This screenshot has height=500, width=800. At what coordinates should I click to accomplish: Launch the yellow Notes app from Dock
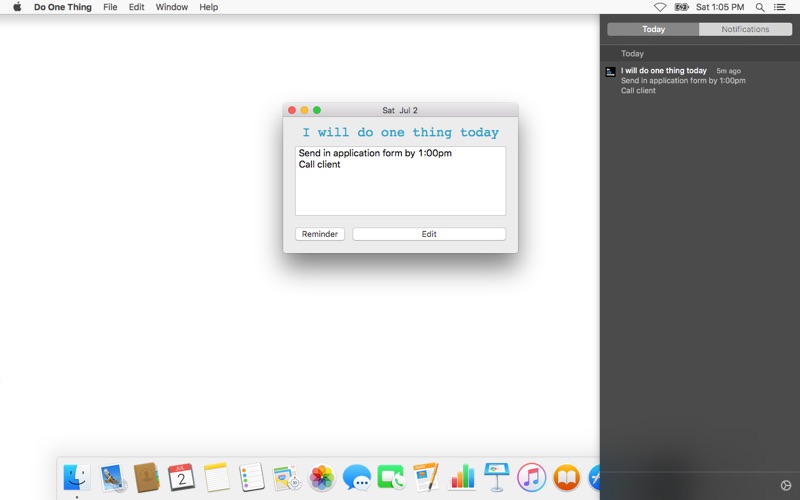point(216,478)
